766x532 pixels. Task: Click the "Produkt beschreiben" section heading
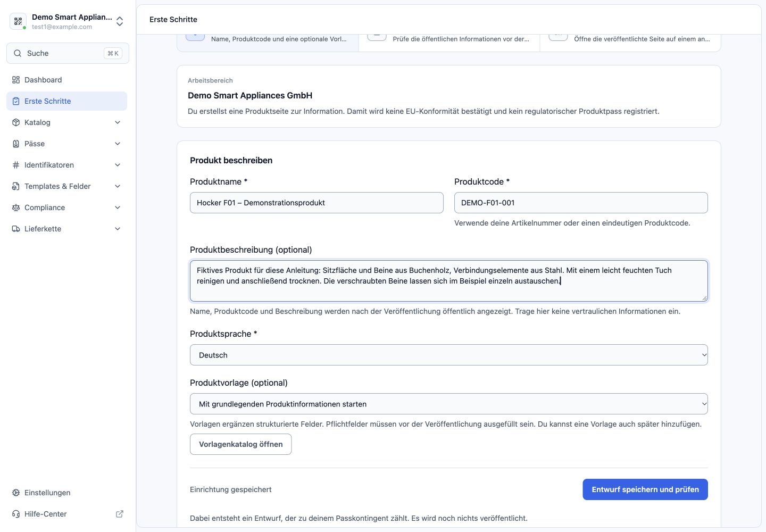(231, 160)
